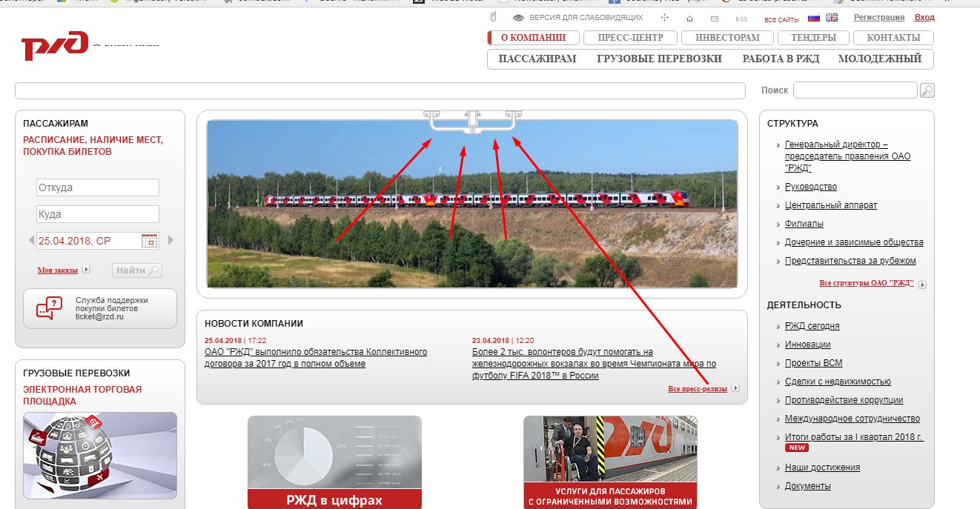Open the mobile version phone icon
The height and width of the screenshot is (509, 980).
coord(494,17)
